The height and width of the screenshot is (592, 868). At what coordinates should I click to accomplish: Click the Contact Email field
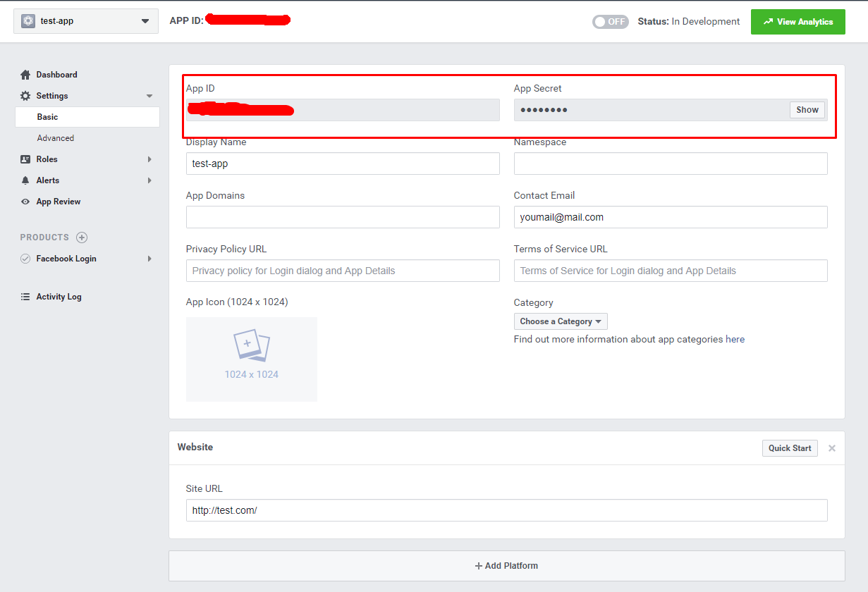(671, 217)
